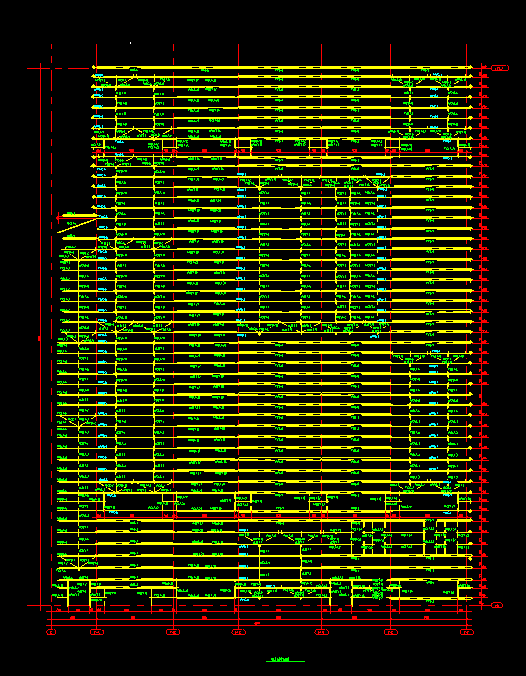Select the rightmost grid bubble at the bottom

click(467, 632)
